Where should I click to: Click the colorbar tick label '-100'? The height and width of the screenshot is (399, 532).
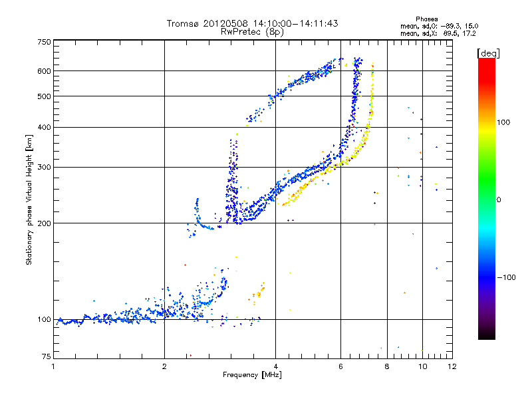506,277
